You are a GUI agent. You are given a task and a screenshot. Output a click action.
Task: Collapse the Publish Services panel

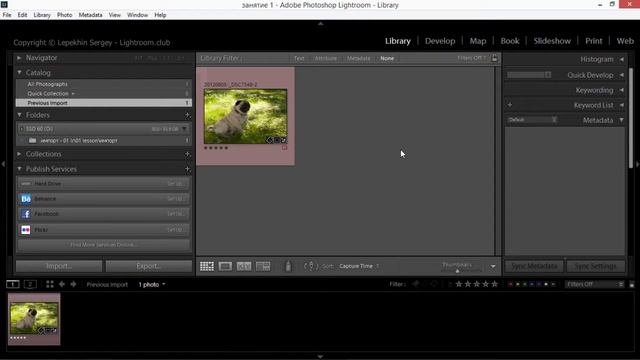pyautogui.click(x=19, y=169)
